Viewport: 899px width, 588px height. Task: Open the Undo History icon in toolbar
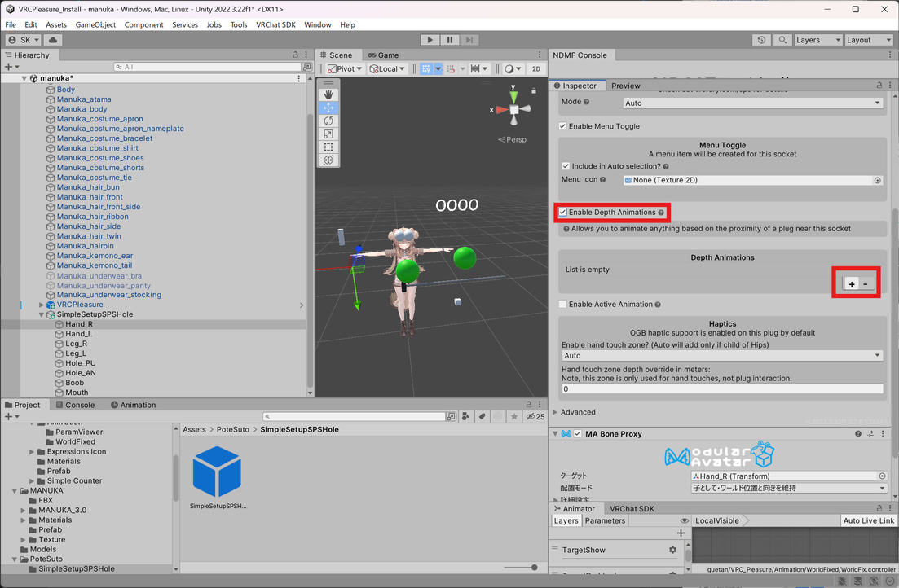coord(761,40)
